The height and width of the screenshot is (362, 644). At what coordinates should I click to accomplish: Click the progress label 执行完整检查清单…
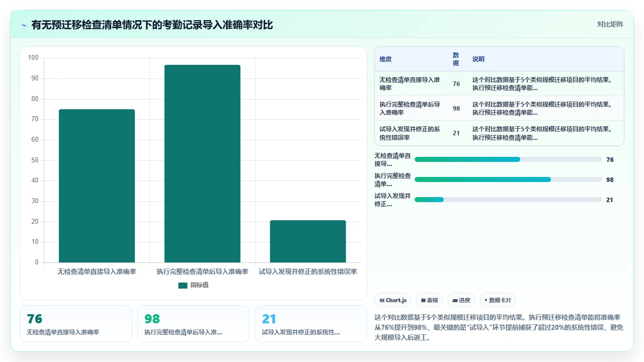[393, 179]
